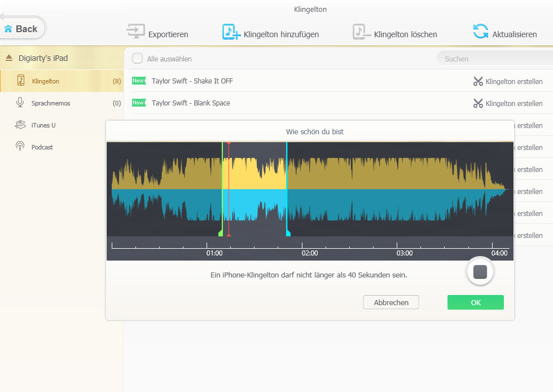The width and height of the screenshot is (553, 392).
Task: Confirm the ringtone with OK
Action: tap(475, 302)
